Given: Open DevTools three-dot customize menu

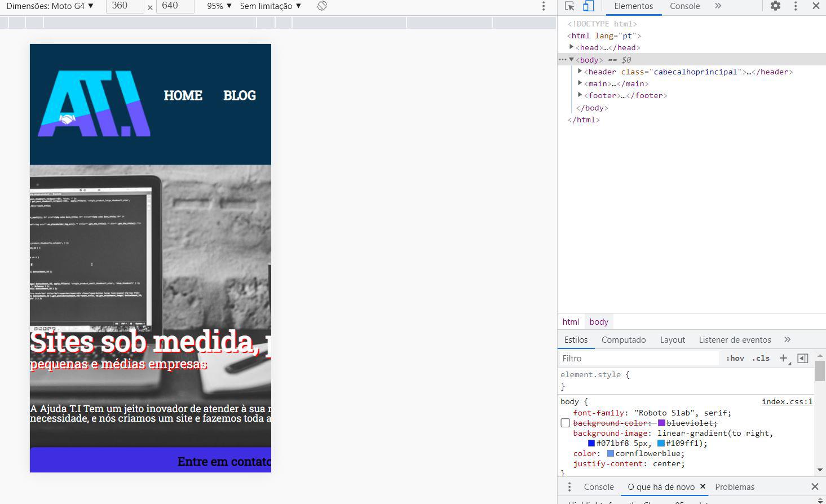Looking at the screenshot, I should [796, 6].
